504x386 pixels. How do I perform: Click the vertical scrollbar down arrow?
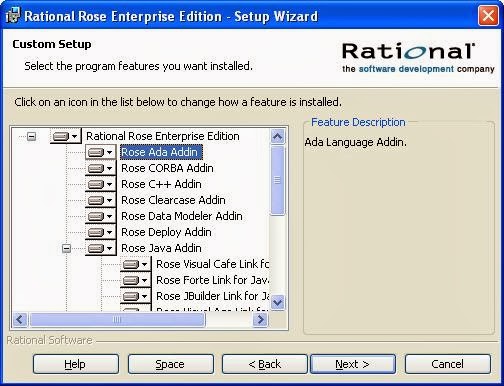tap(278, 303)
